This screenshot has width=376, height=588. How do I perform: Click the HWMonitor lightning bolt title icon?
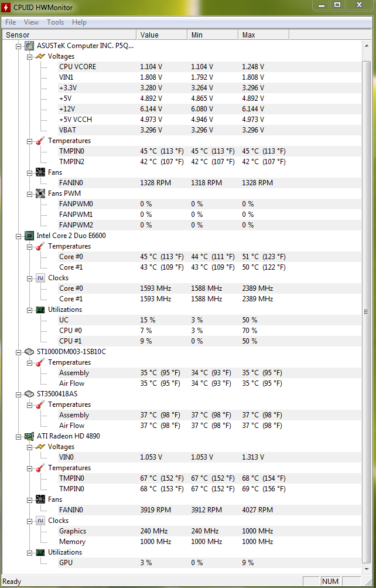(6, 7)
